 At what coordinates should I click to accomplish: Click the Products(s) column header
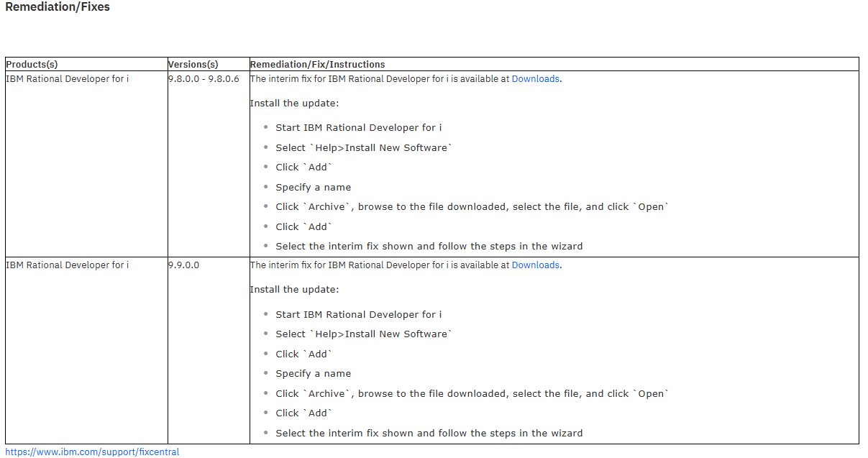coord(32,65)
